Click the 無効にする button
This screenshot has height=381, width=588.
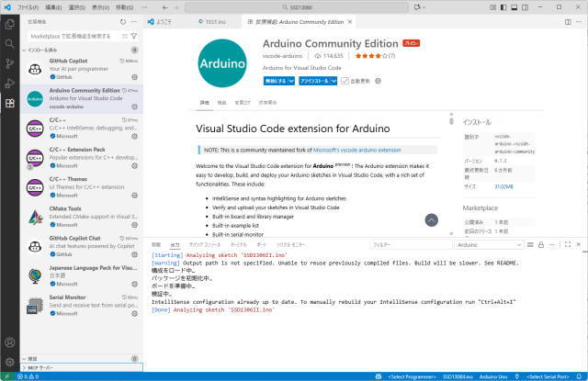tap(277, 81)
